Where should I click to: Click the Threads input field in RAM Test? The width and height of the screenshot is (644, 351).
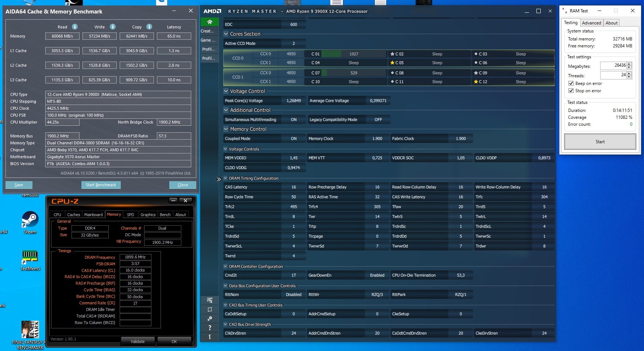[613, 75]
